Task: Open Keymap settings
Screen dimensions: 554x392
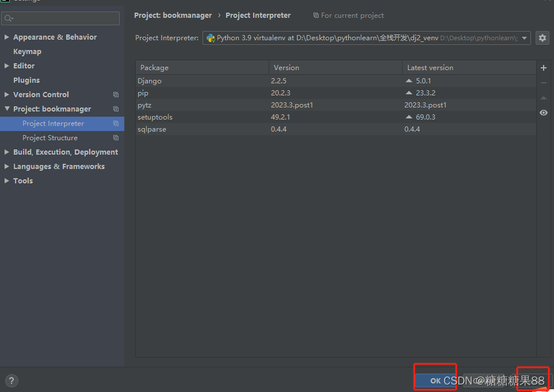Action: pos(27,52)
